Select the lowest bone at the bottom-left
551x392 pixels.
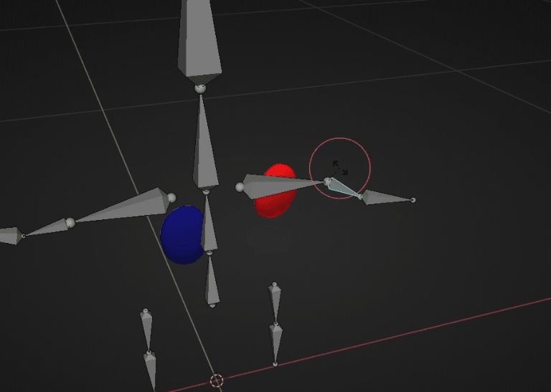click(150, 371)
